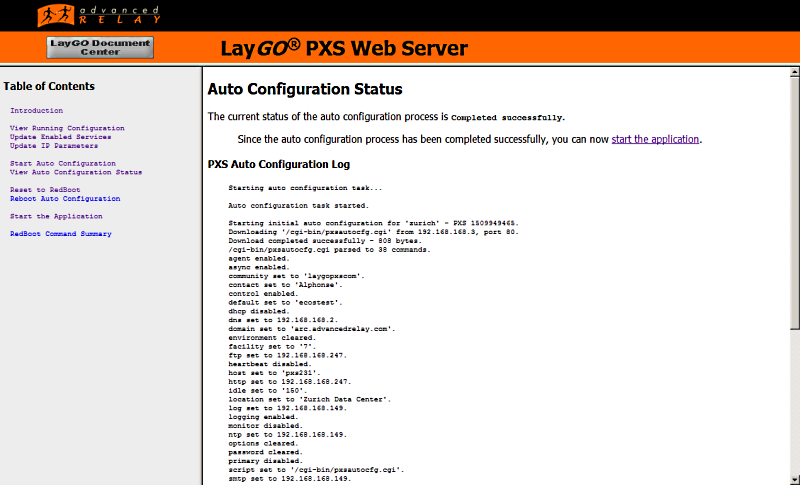Click the Advanced Relay logo
This screenshot has width=800, height=485.
pyautogui.click(x=98, y=15)
